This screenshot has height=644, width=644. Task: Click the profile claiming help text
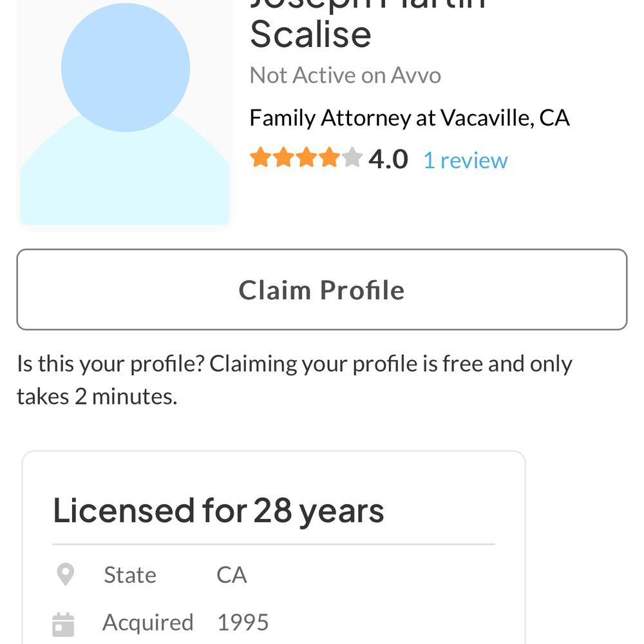coord(294,379)
